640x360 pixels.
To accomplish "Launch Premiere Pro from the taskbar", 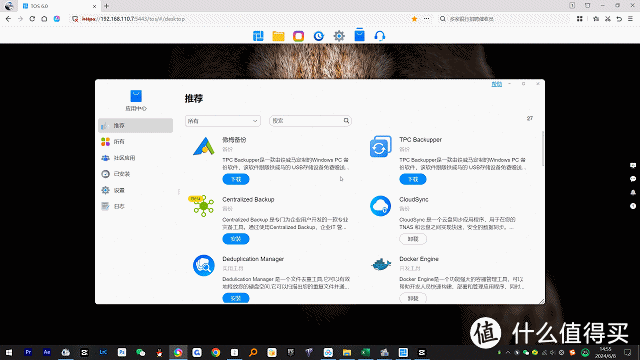I will [28, 352].
